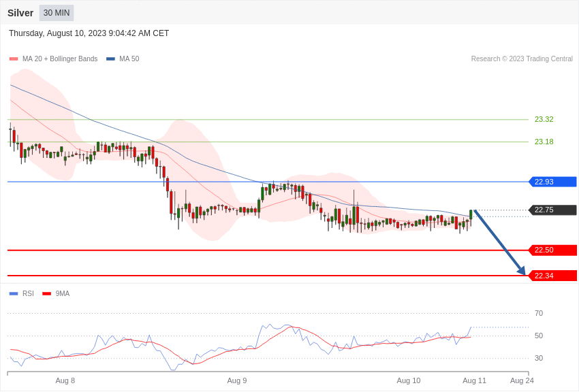
Task: Click the Aug 8 date axis label
Action: [x=65, y=380]
